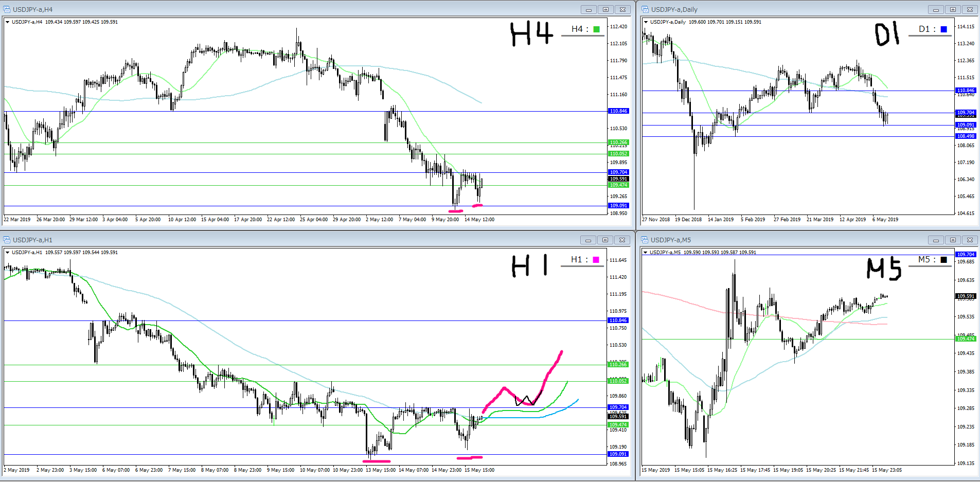Click the 109.474 green price label on H4 chart
The width and height of the screenshot is (980, 482).
pos(618,185)
